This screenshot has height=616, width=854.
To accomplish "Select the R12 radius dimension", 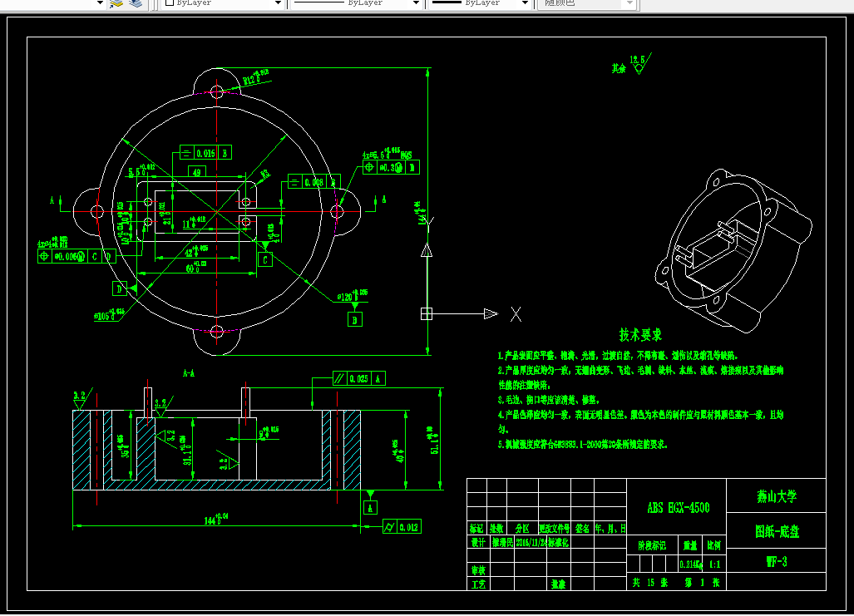I will pos(255,77).
